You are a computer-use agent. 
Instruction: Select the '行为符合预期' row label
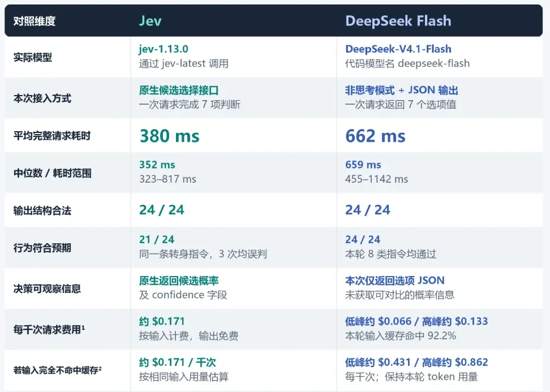(42, 248)
